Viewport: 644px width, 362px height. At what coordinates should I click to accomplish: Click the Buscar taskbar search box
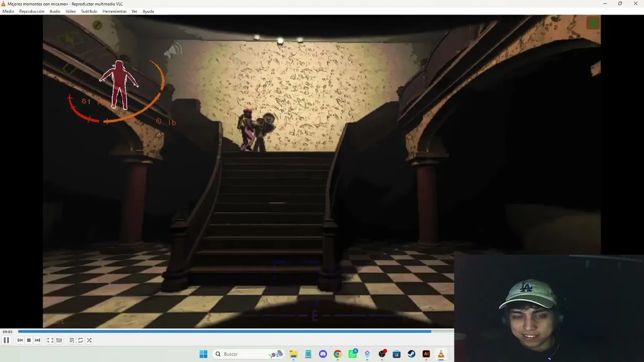click(x=249, y=354)
